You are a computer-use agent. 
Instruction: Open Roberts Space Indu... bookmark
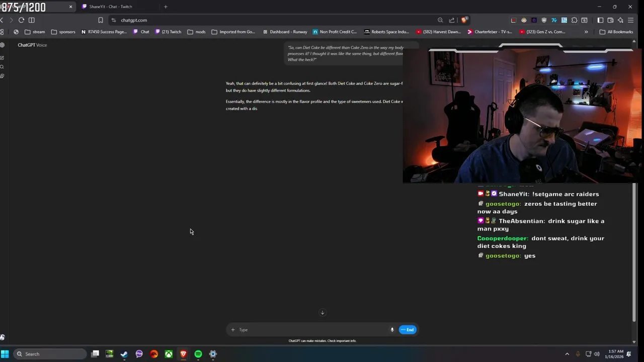pyautogui.click(x=386, y=32)
